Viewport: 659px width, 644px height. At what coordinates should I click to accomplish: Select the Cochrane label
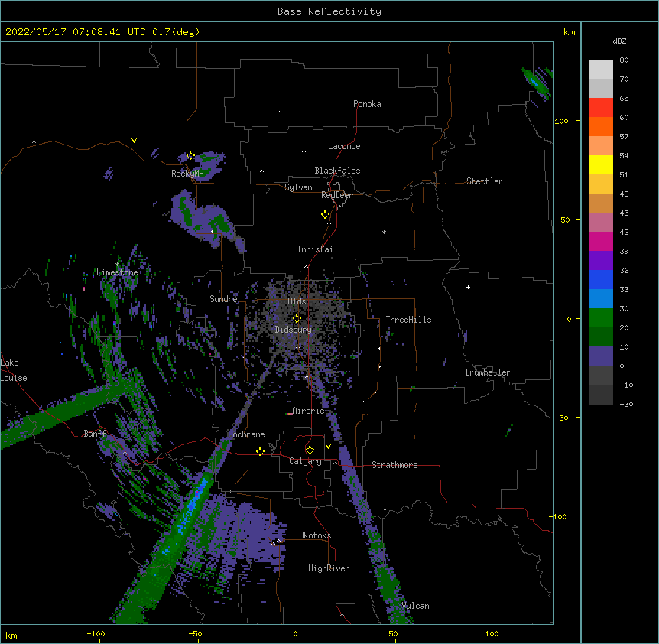pos(246,434)
